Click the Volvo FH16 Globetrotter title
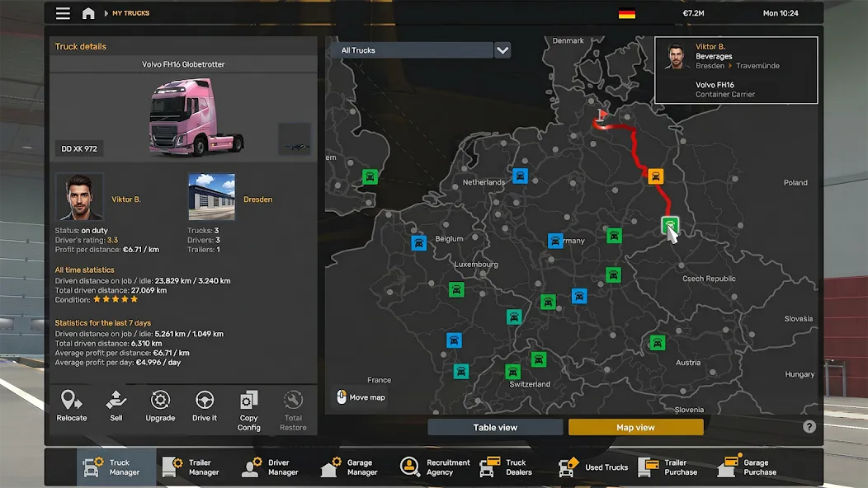 point(183,64)
